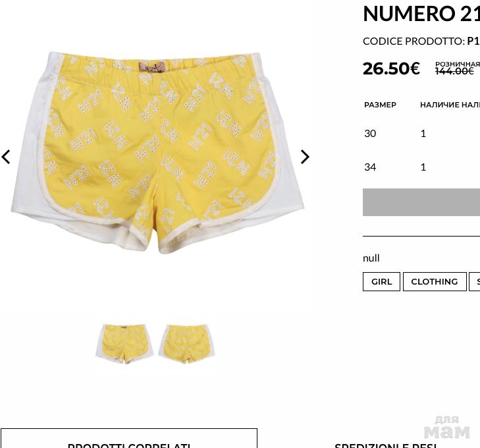Go to the previous product image arrow
The width and height of the screenshot is (480, 448).
click(x=6, y=157)
